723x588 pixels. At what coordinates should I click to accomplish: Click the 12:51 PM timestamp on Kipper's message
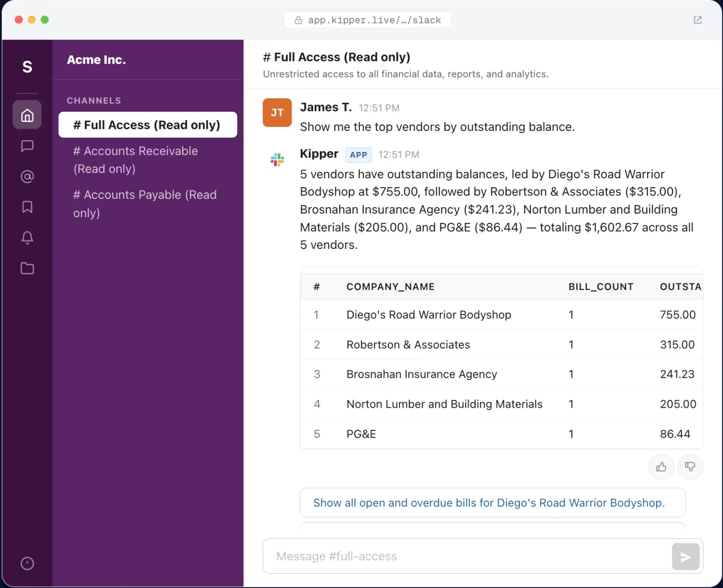399,154
